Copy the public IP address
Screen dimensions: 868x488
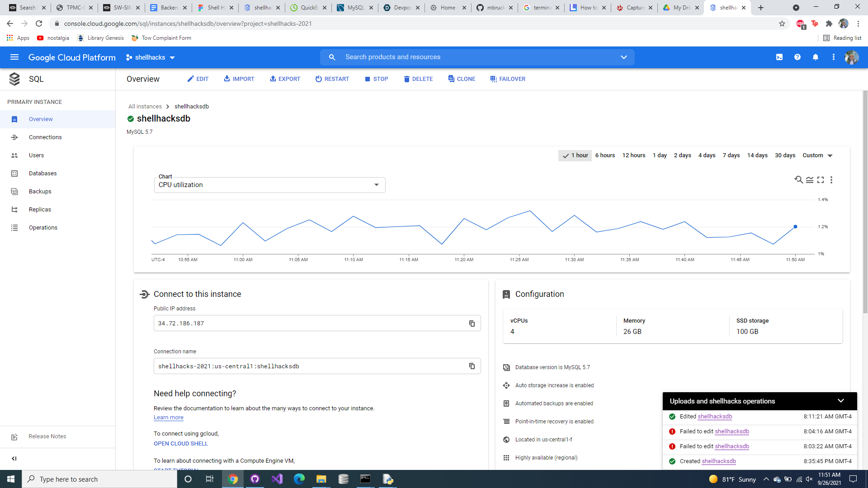tap(472, 324)
